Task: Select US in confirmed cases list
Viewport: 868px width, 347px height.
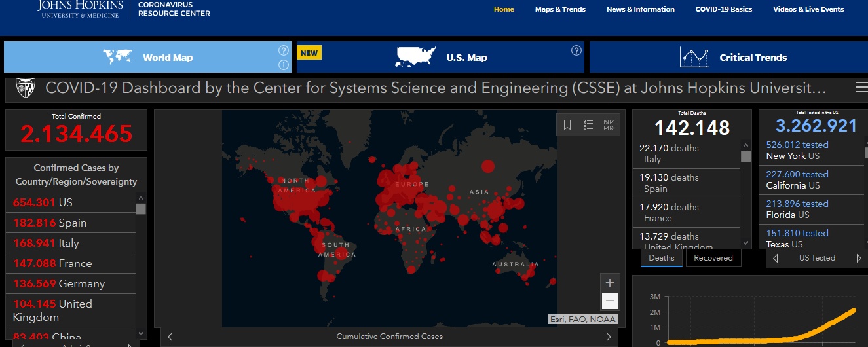Action: point(70,202)
